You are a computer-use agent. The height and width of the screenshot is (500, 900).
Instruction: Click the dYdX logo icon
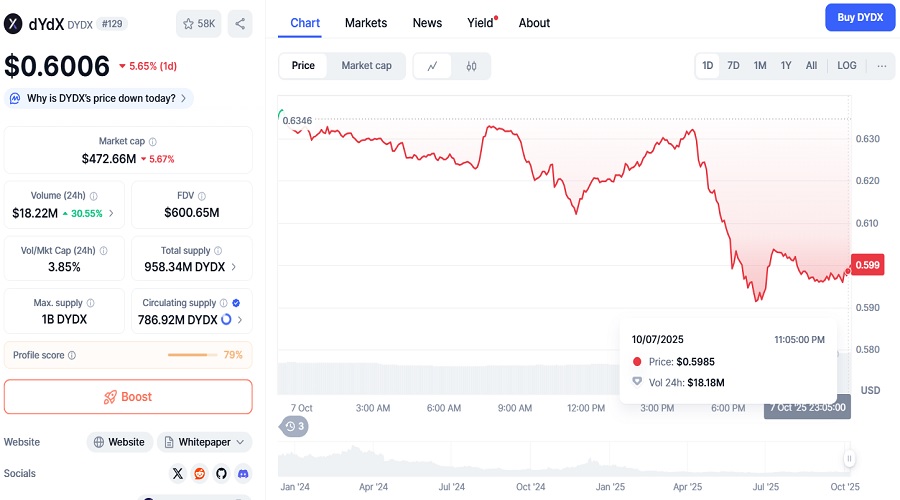(13, 24)
